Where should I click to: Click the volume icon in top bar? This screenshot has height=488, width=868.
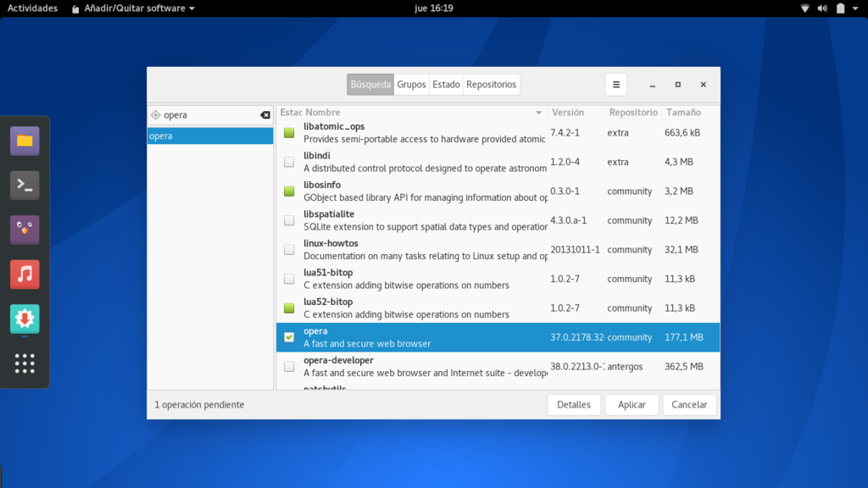[x=822, y=8]
